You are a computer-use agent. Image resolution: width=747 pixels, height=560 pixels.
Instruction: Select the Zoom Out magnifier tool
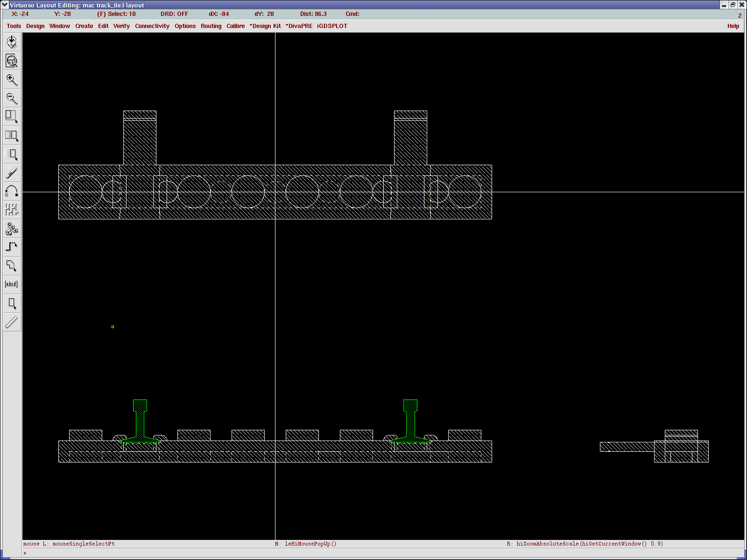pyautogui.click(x=12, y=98)
